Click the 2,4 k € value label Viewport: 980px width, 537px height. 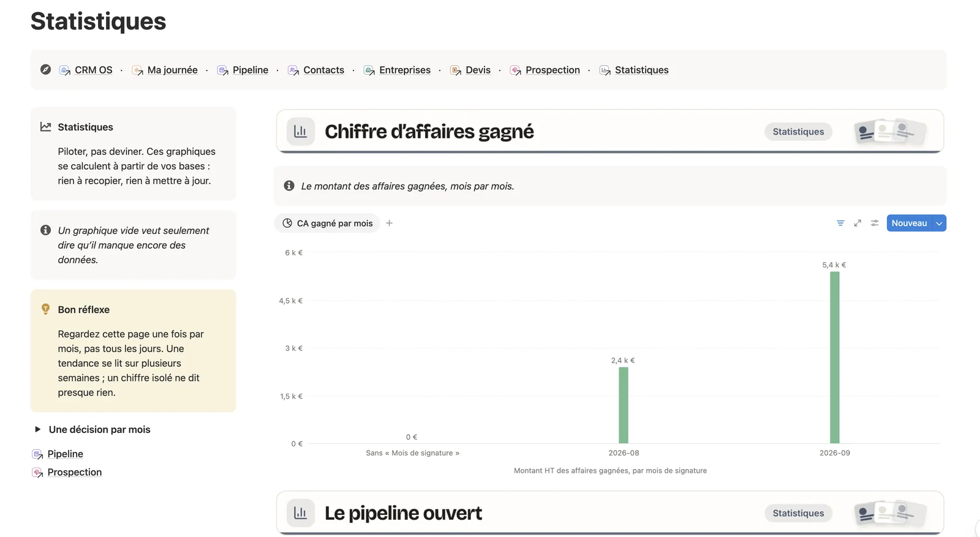(x=623, y=361)
